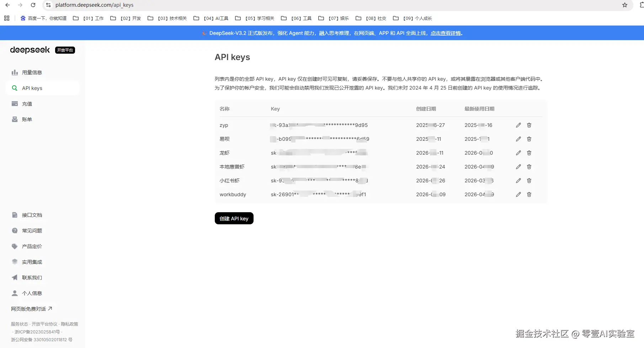644x348 pixels.
Task: Open the 账单 billing page
Action: click(42, 119)
